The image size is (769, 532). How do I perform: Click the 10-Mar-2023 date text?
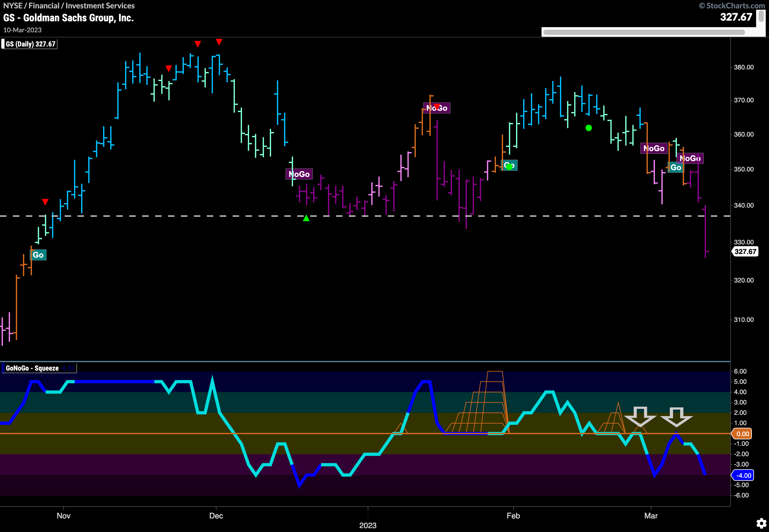(22, 30)
